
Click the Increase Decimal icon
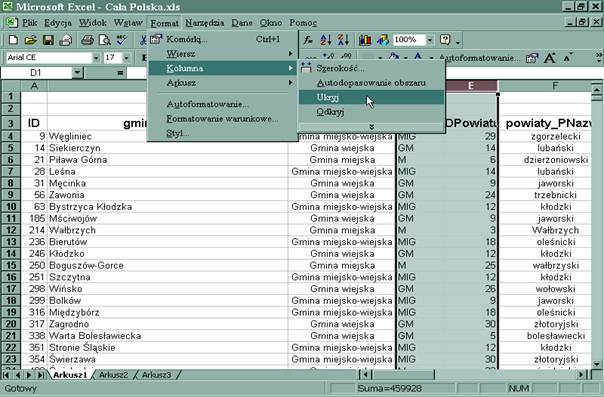tap(329, 57)
